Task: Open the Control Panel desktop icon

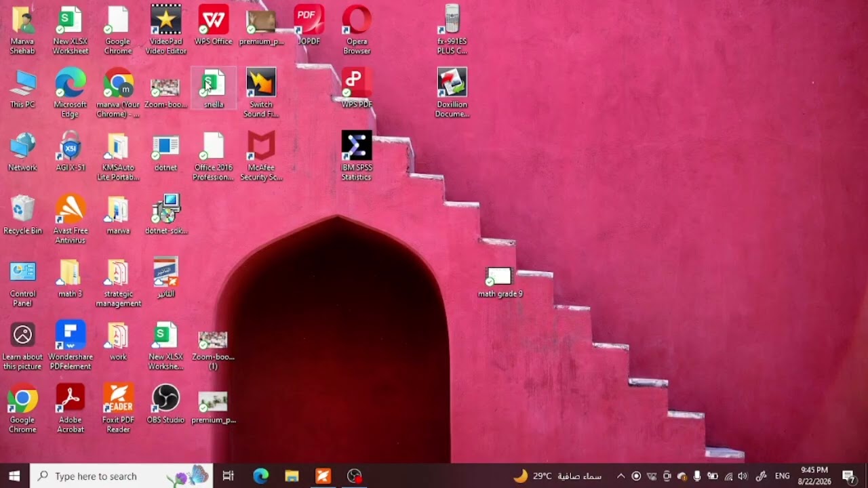Action: pyautogui.click(x=22, y=283)
